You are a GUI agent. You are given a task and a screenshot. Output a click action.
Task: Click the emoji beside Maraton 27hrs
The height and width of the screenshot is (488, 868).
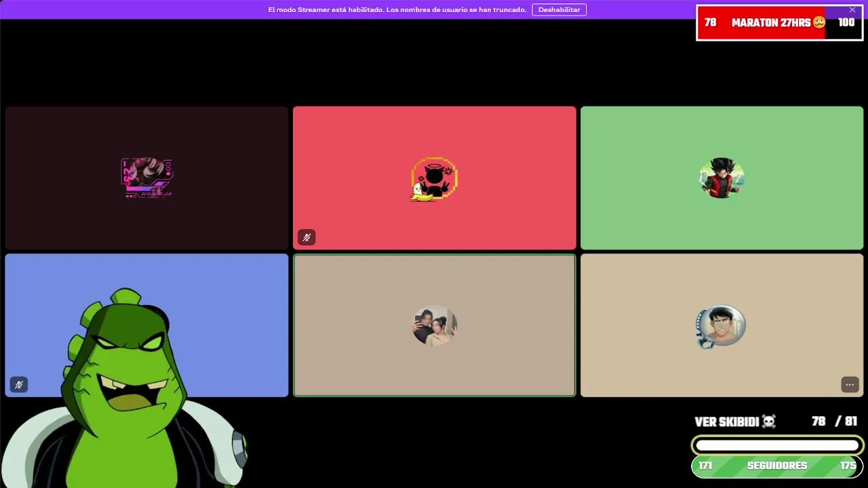(x=819, y=22)
